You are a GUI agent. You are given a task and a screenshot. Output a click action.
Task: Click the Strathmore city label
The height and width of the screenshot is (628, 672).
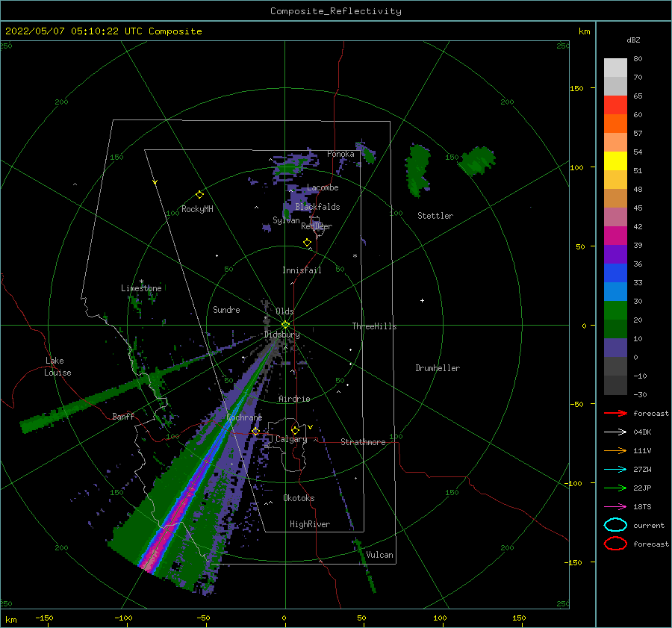(363, 442)
